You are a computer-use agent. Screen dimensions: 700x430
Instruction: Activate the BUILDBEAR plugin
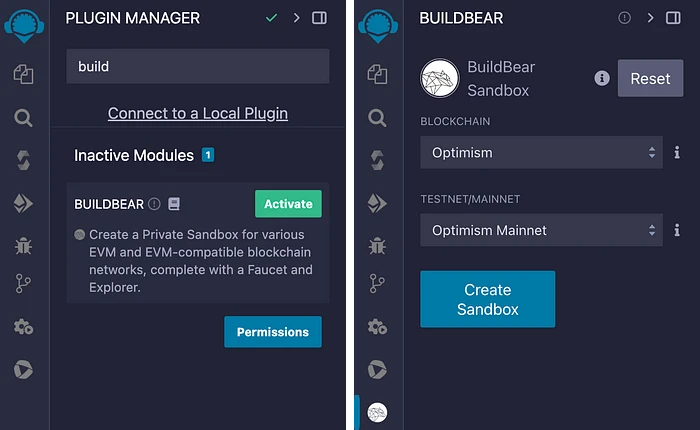[288, 204]
